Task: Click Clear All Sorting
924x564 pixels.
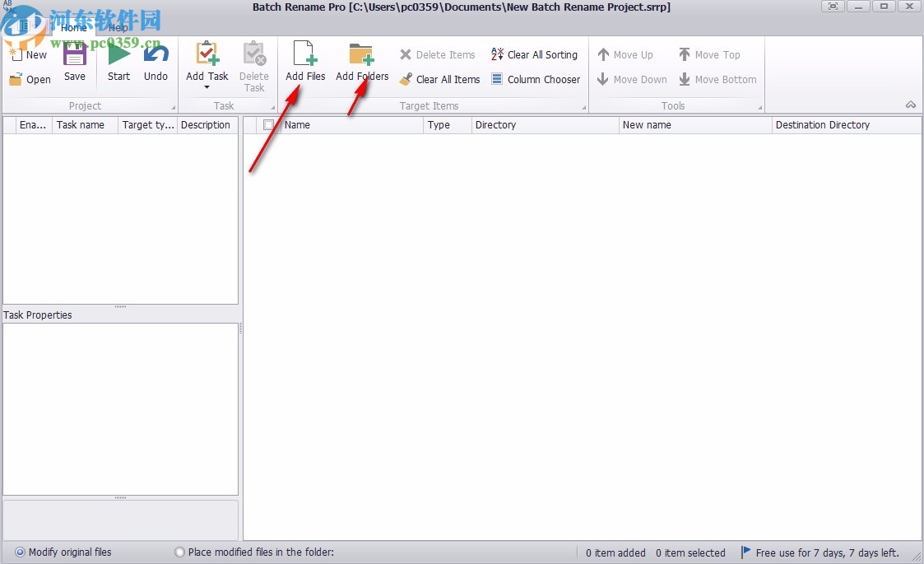Action: coord(534,55)
